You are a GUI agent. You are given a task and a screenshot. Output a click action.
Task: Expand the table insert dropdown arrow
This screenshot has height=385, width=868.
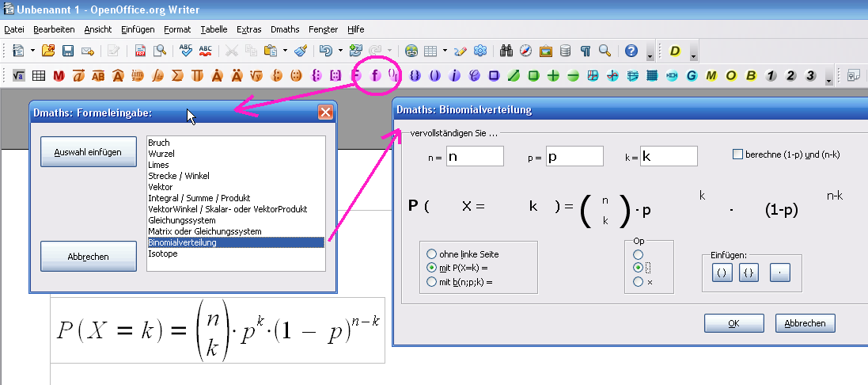(445, 51)
